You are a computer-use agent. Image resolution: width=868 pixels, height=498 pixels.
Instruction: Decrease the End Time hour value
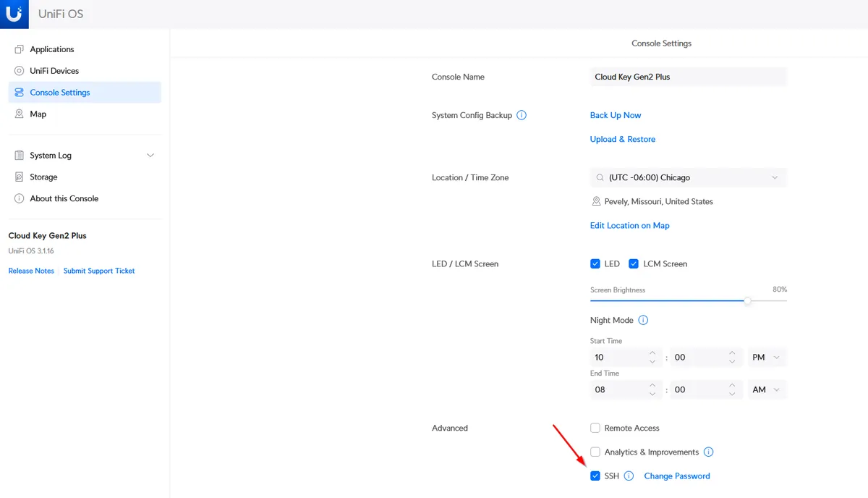point(652,394)
